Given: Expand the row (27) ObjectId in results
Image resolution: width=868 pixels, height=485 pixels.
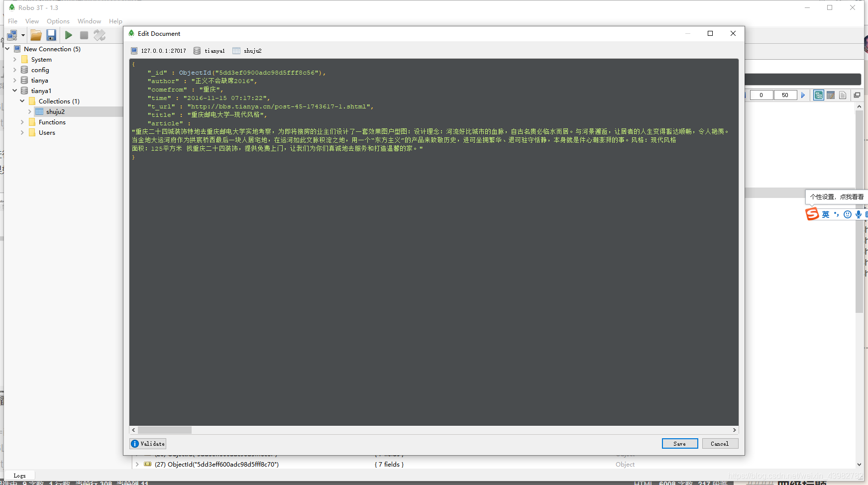Looking at the screenshot, I should (x=137, y=464).
